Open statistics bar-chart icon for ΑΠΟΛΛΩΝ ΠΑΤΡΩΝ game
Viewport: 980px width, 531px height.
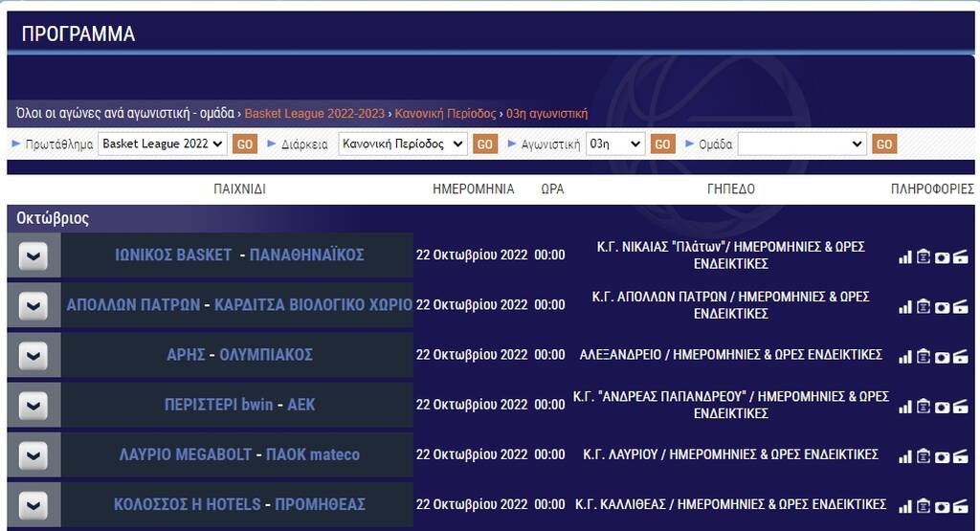[x=905, y=307]
